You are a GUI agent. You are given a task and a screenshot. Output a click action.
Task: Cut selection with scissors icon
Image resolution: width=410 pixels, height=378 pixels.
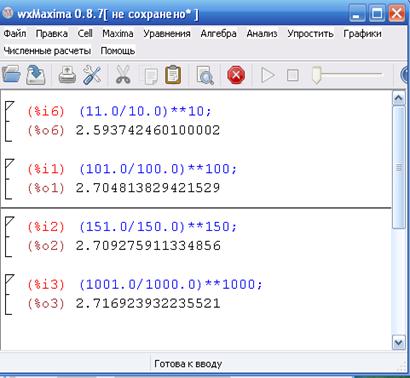point(123,75)
